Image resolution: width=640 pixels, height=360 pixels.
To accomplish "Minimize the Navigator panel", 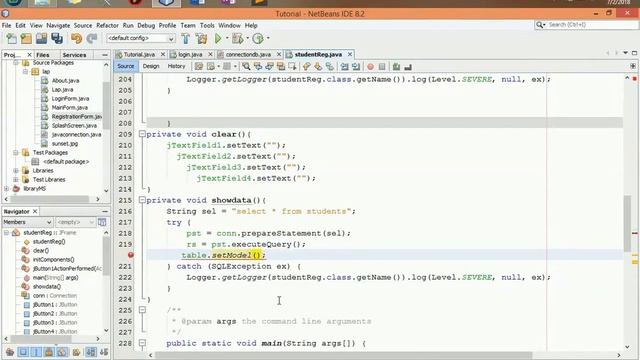I will coord(105,211).
